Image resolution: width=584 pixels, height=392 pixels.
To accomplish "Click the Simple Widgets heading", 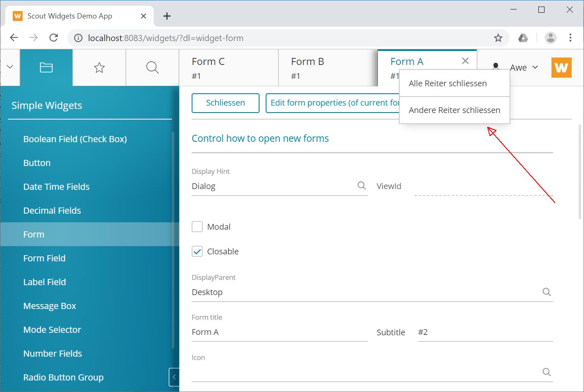I will 47,106.
